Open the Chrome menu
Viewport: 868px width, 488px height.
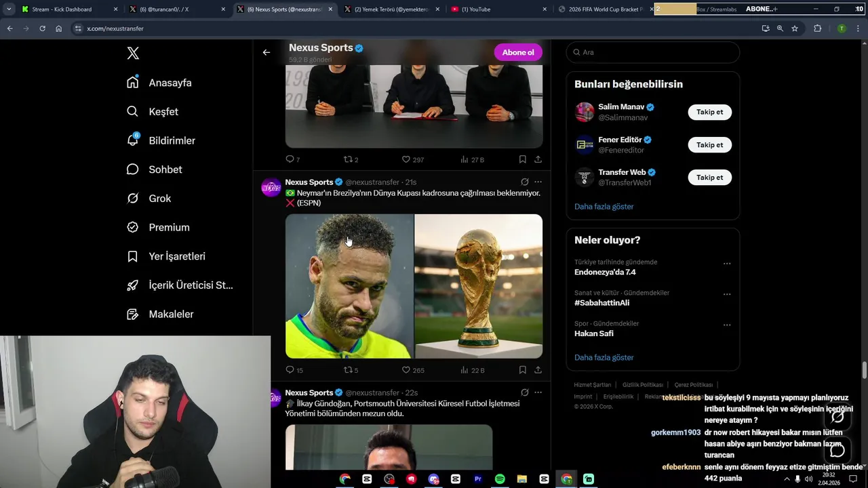pos(859,28)
